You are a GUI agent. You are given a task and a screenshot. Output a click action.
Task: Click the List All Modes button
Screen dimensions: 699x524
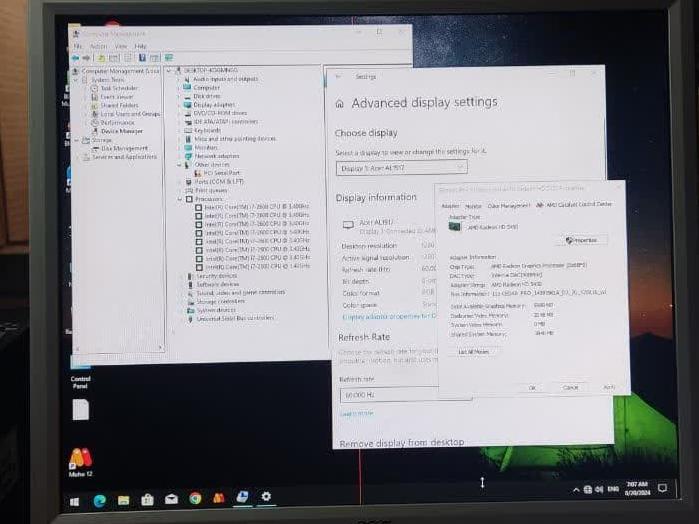pyautogui.click(x=473, y=352)
